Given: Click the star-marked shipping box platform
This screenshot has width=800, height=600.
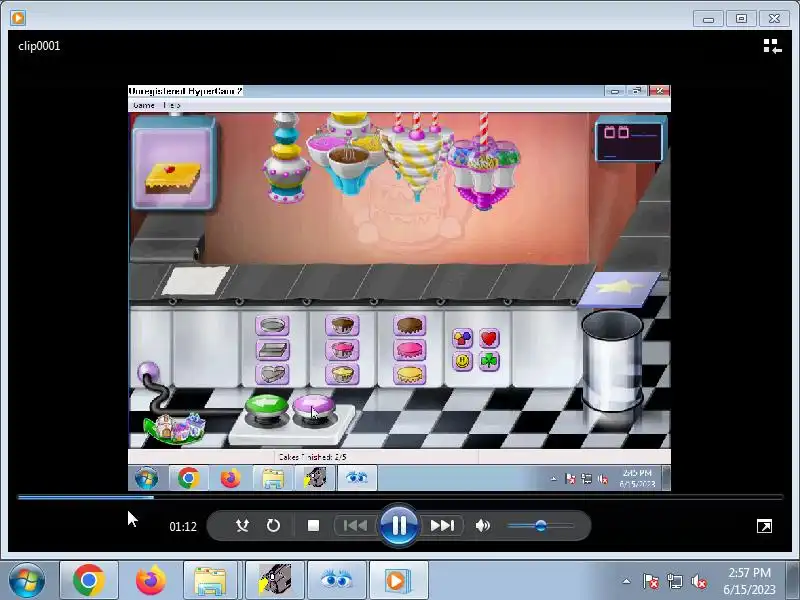Looking at the screenshot, I should [x=619, y=289].
